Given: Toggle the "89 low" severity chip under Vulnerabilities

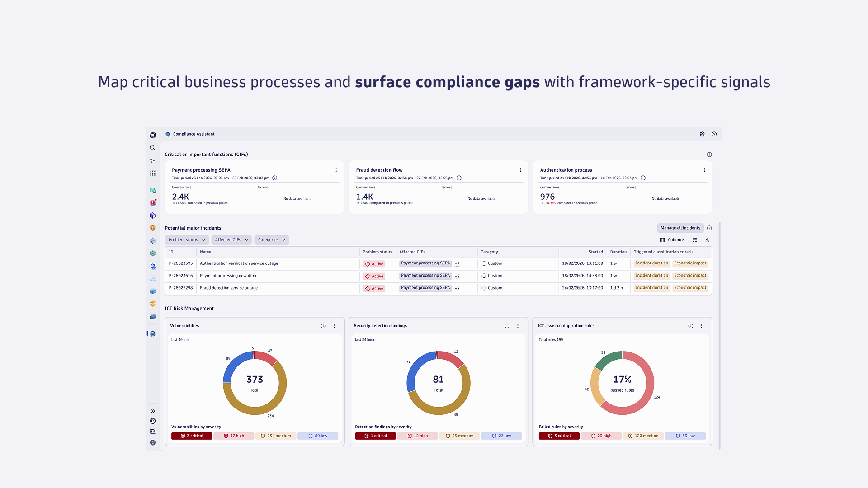Looking at the screenshot, I should pos(318,436).
